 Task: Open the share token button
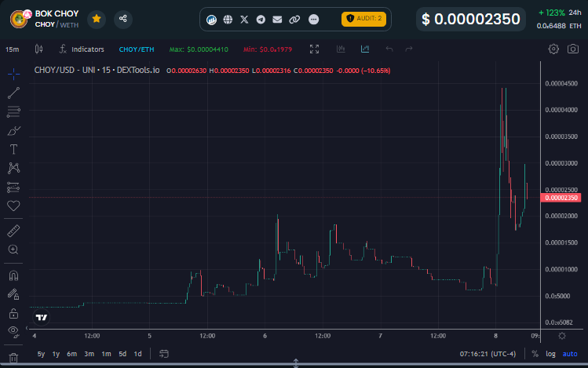(123, 19)
